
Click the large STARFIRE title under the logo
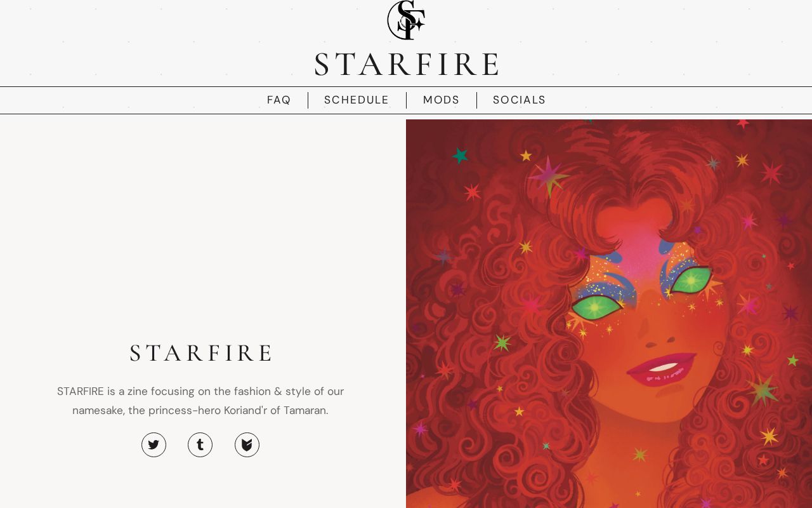tap(406, 64)
